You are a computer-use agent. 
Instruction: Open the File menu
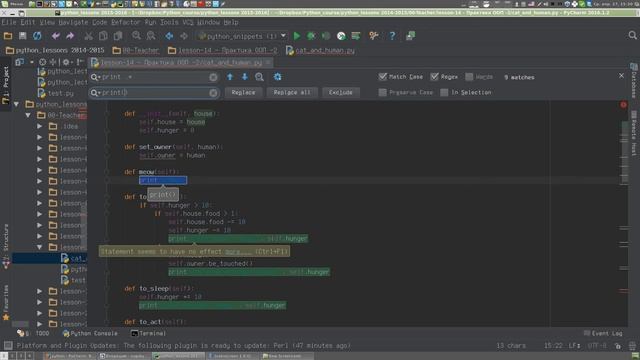coord(9,22)
